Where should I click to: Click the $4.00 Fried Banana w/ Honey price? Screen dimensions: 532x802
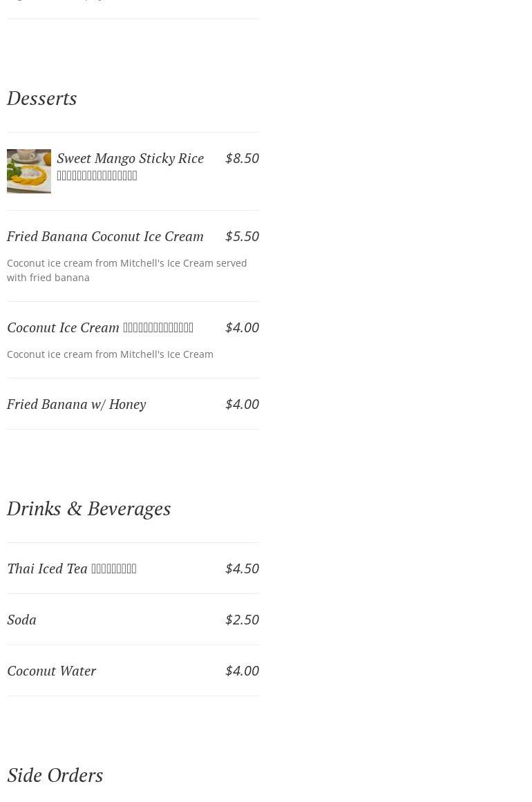coord(242,404)
